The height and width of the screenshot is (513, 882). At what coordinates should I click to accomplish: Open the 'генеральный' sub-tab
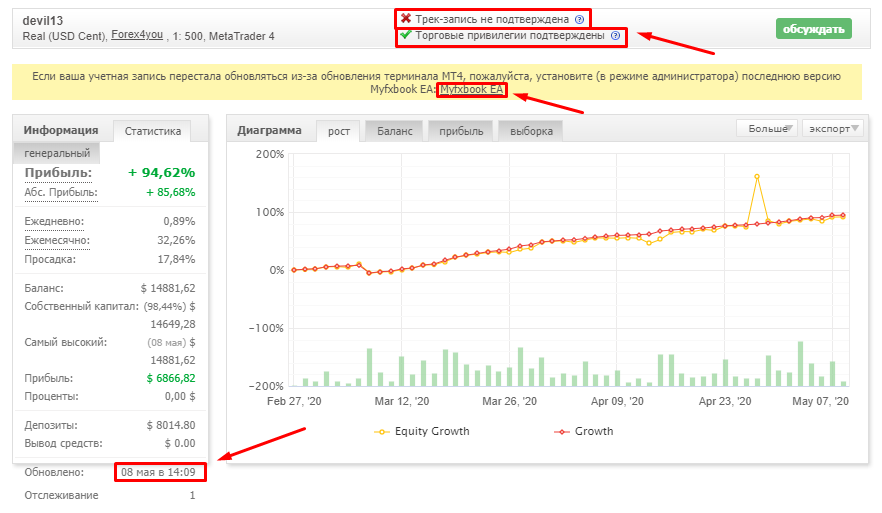(x=57, y=153)
